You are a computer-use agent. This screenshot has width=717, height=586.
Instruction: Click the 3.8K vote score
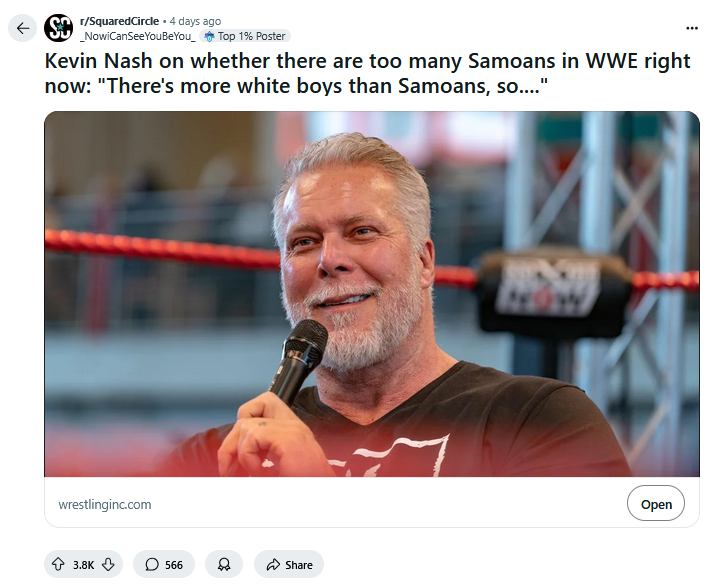pos(83,565)
